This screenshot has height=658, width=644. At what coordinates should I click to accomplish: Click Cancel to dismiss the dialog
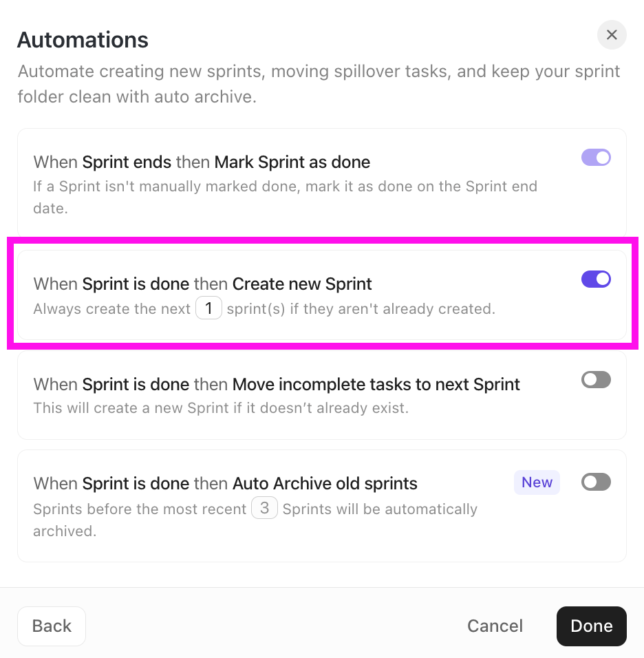click(x=495, y=626)
